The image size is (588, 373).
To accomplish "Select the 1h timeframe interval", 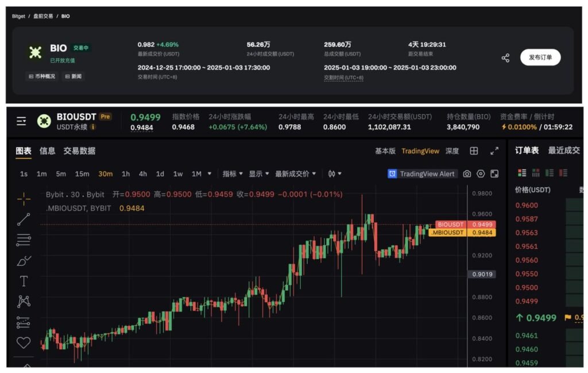I will [x=125, y=174].
